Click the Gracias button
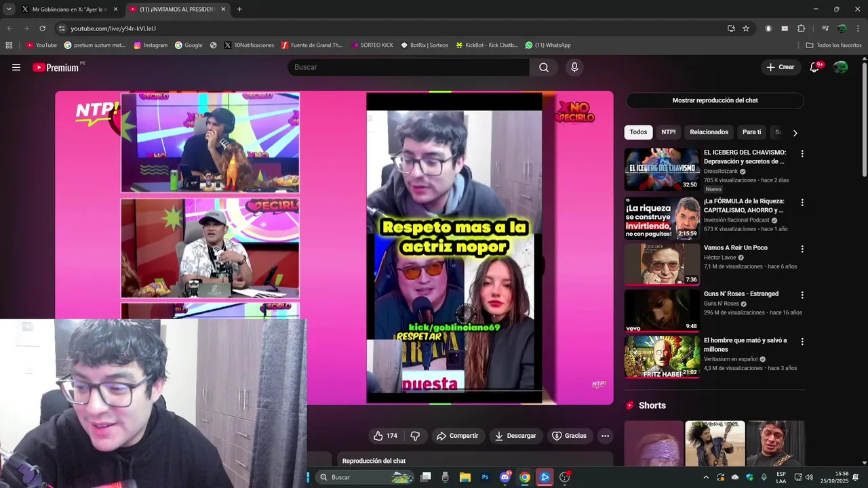Viewport: 868px width, 488px height. [x=569, y=436]
